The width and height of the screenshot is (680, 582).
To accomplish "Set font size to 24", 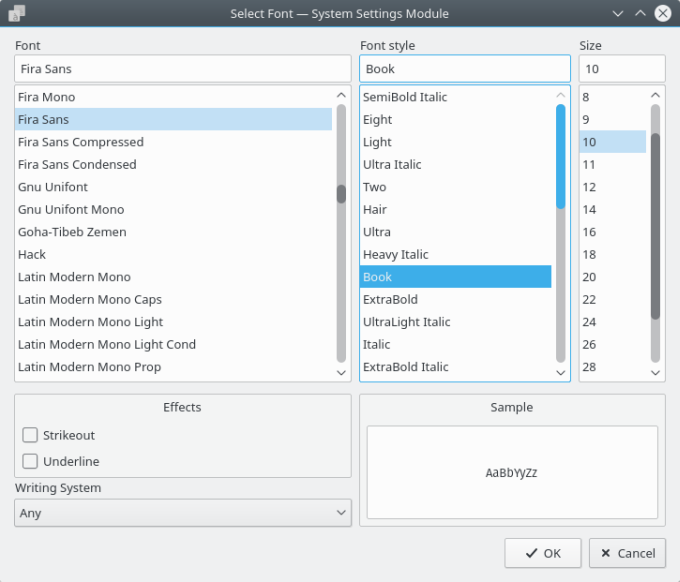I will click(613, 322).
